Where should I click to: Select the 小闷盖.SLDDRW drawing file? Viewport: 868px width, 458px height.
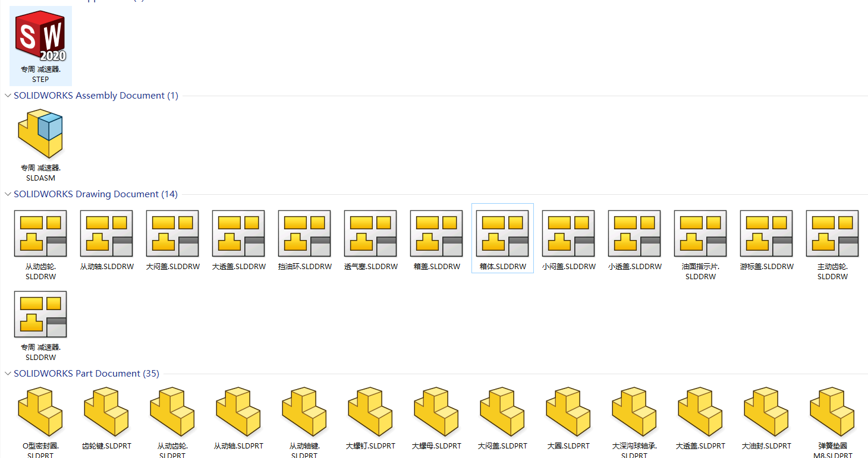(x=568, y=240)
